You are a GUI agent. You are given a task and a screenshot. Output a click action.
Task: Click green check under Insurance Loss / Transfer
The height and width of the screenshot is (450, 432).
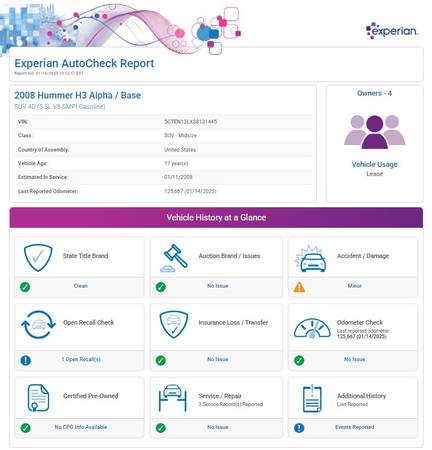coord(161,360)
